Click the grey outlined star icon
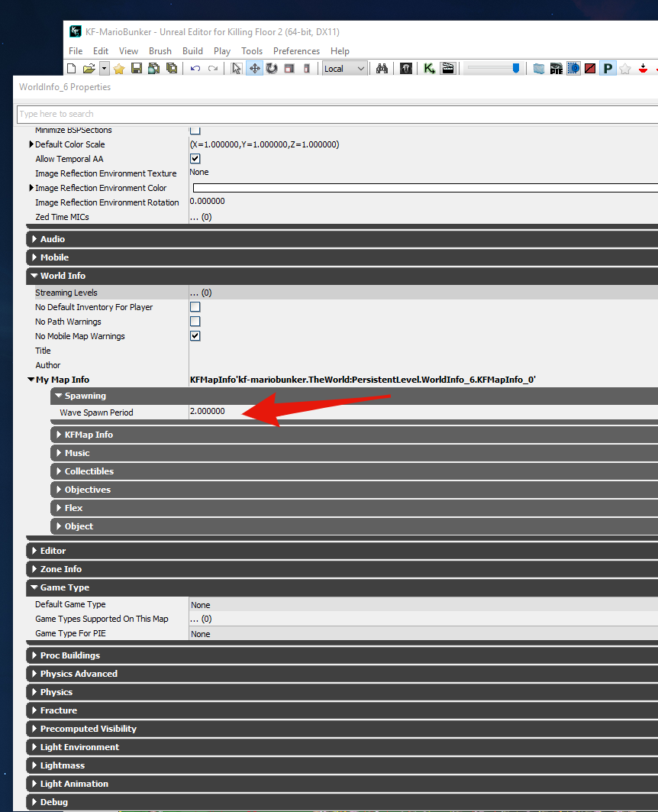 [625, 68]
